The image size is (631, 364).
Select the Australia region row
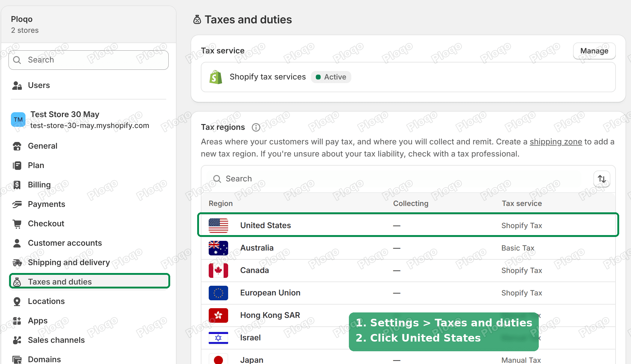point(408,248)
